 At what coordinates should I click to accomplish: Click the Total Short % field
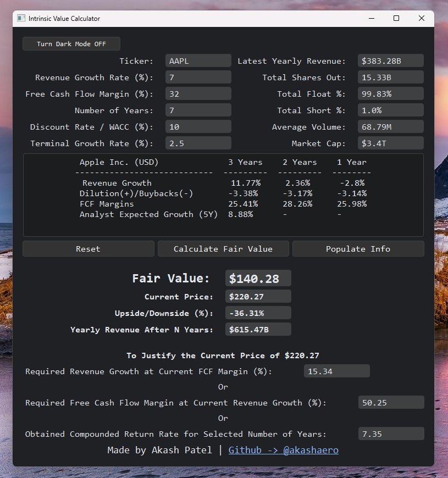pyautogui.click(x=391, y=110)
